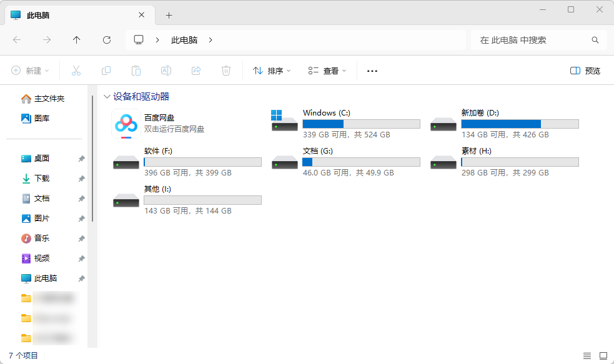Open the 查看 view dropdown

click(x=327, y=71)
